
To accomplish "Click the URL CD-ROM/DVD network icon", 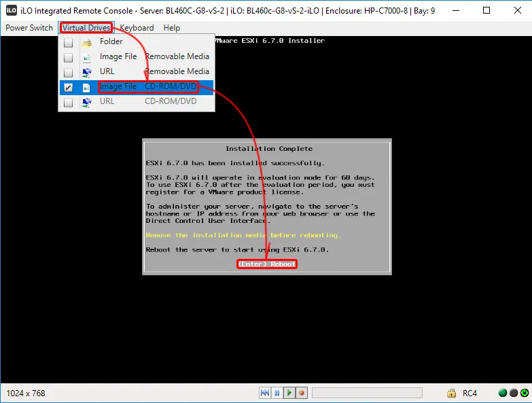I will (87, 103).
